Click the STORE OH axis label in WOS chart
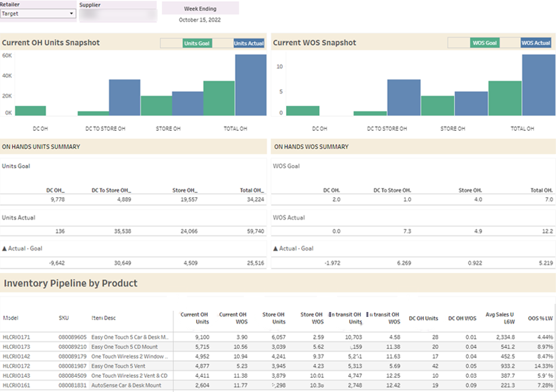Screen dimensions: 556x392 tap(452, 128)
